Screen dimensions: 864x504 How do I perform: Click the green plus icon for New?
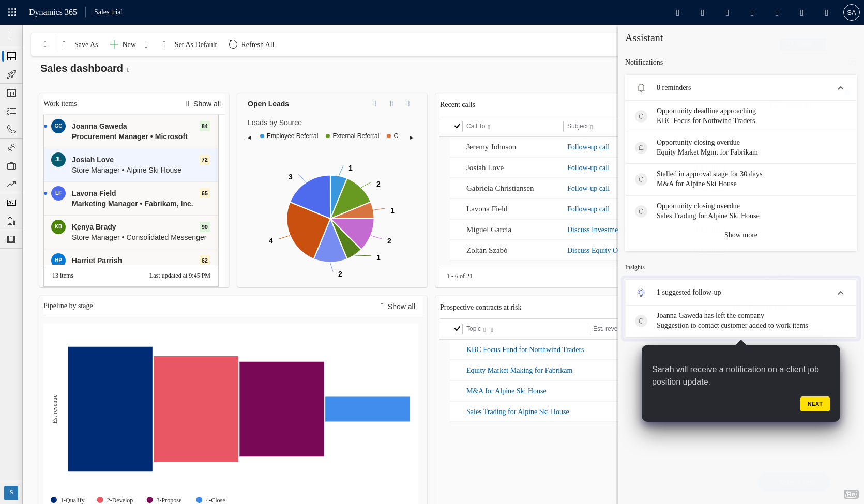114,44
